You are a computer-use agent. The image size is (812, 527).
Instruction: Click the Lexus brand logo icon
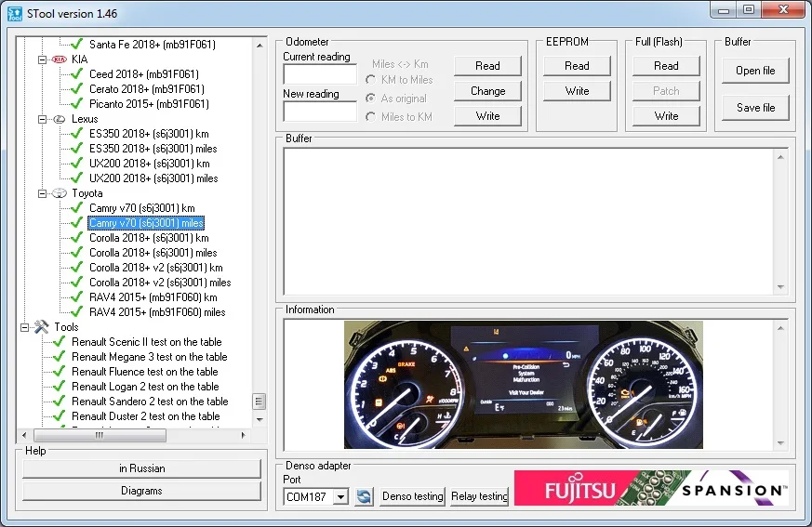(x=60, y=119)
